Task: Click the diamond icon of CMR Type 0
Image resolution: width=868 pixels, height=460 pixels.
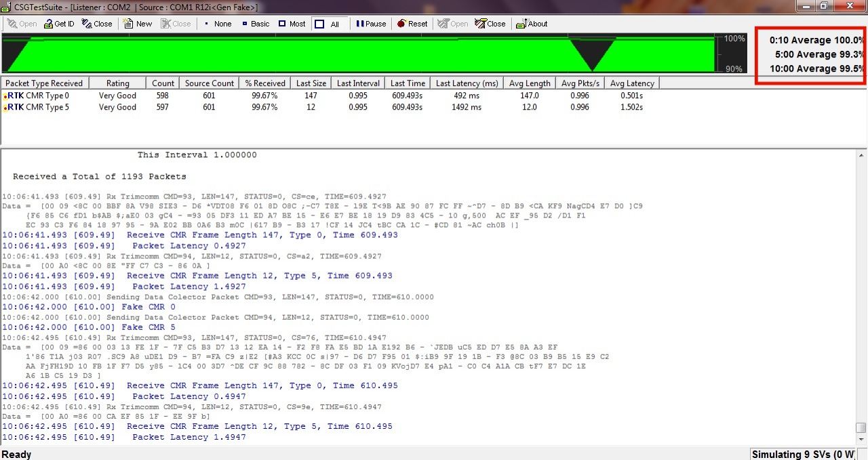Action: (x=5, y=97)
